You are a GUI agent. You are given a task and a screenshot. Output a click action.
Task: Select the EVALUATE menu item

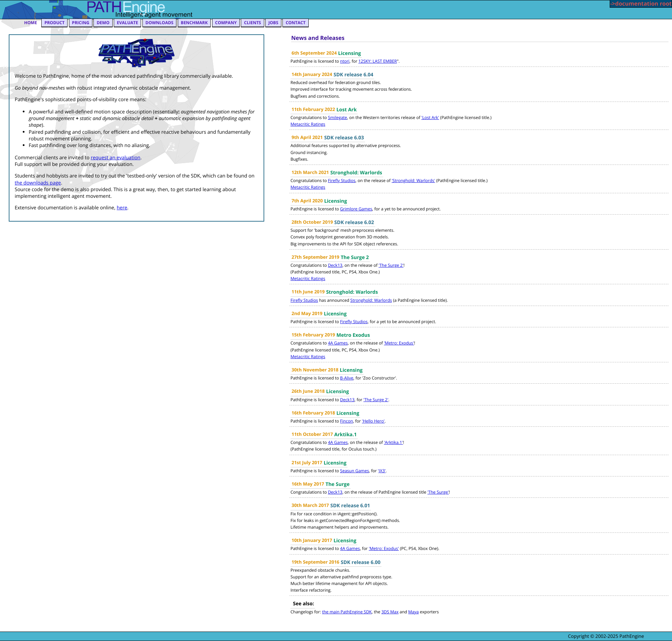[x=127, y=23]
